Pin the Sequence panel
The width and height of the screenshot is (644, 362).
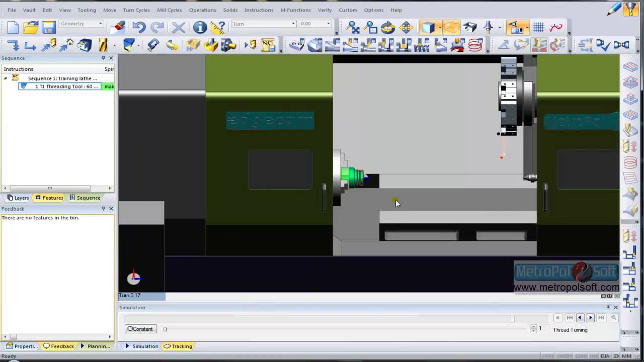pyautogui.click(x=103, y=58)
